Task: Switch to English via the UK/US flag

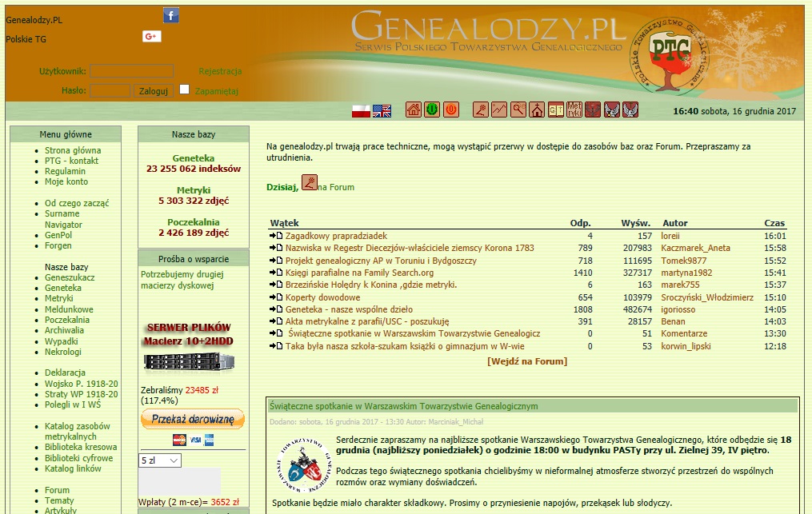Action: point(382,111)
